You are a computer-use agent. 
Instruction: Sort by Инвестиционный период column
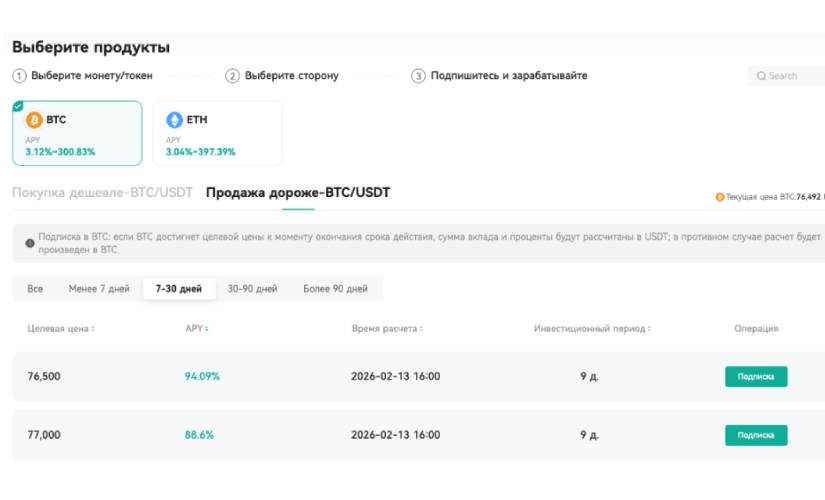tap(592, 329)
